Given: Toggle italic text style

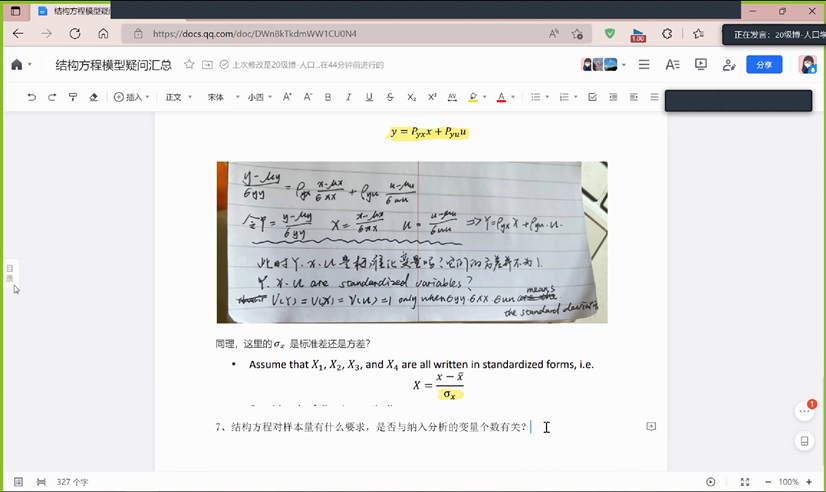Looking at the screenshot, I should [x=348, y=97].
